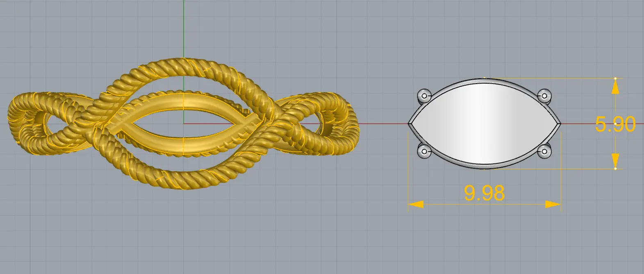Select top arrowhead of 5.90 dimension
Viewport: 644px width, 274px height.
tap(615, 86)
